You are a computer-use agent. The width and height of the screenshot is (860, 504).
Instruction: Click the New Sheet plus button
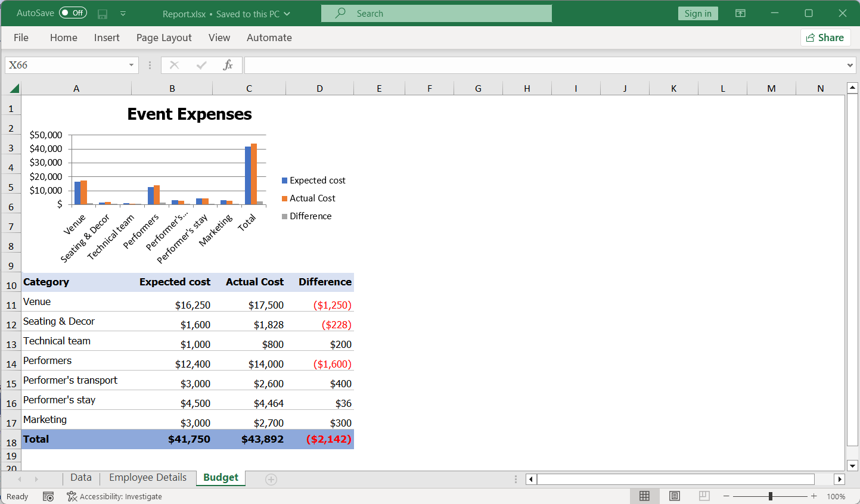tap(271, 478)
